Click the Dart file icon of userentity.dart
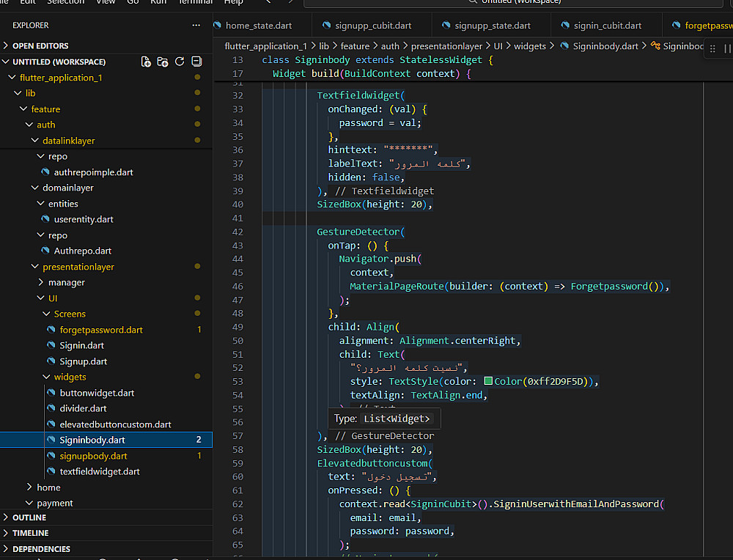The image size is (733, 560). pos(45,219)
